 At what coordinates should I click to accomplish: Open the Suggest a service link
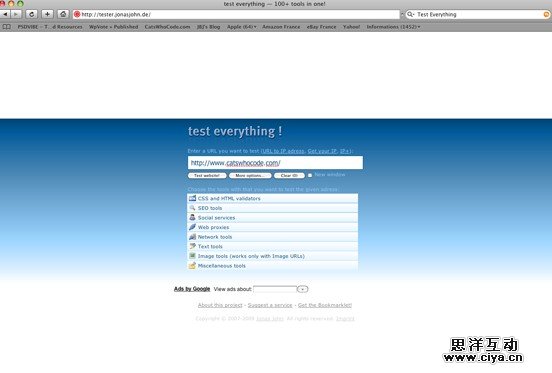pos(270,305)
